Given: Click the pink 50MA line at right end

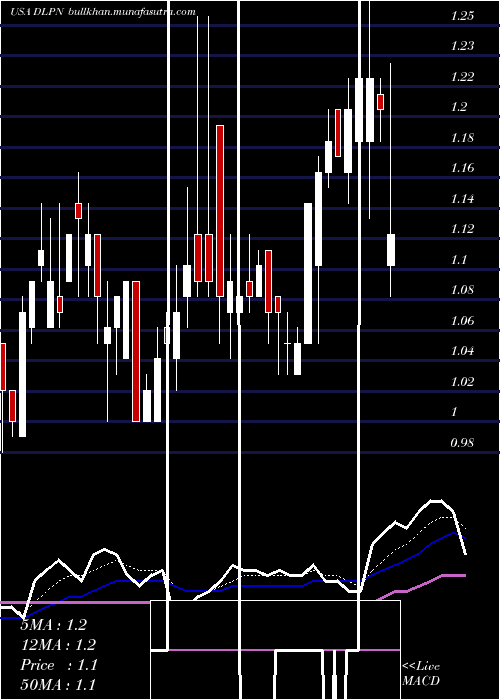Looking at the screenshot, I should coord(465,575).
